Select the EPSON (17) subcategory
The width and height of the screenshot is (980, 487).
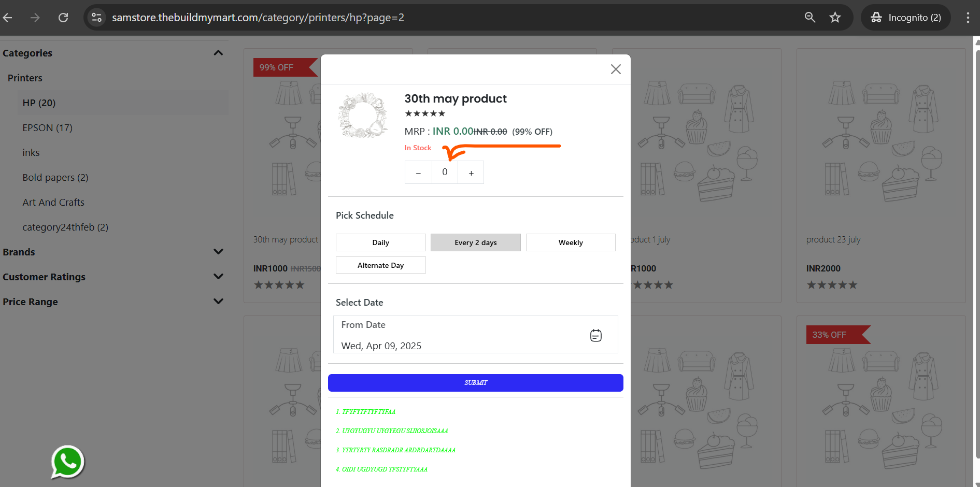coord(47,128)
